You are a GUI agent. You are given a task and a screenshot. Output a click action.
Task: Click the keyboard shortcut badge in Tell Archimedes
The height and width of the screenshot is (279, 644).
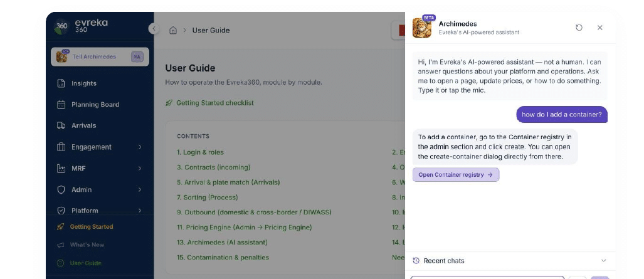[137, 56]
